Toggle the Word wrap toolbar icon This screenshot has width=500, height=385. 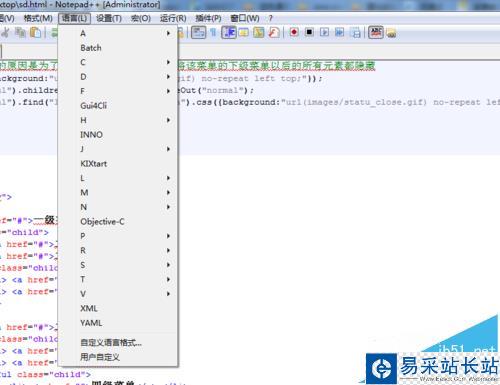click(x=198, y=33)
